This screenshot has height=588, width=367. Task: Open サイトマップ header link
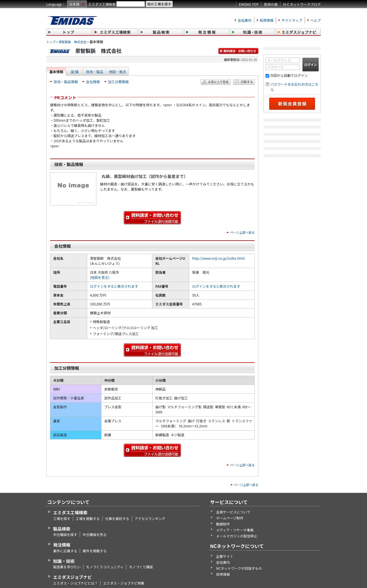click(292, 21)
